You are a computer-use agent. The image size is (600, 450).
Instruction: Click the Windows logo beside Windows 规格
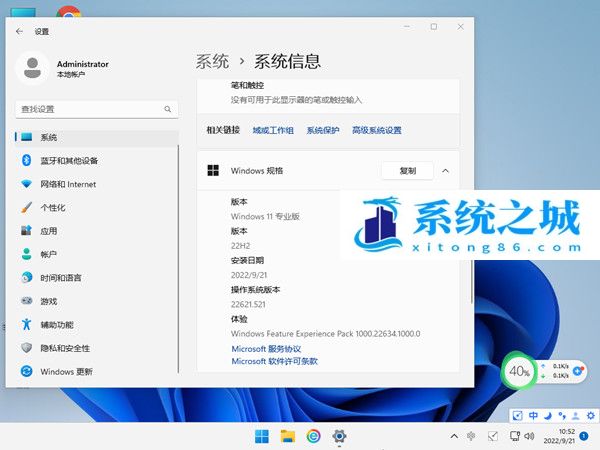[x=213, y=170]
